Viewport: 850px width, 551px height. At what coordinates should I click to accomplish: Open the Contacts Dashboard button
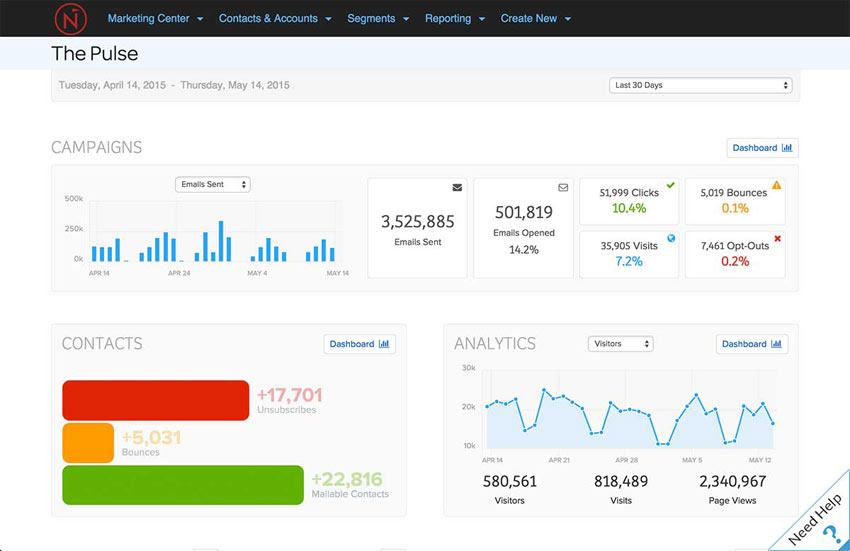coord(360,344)
